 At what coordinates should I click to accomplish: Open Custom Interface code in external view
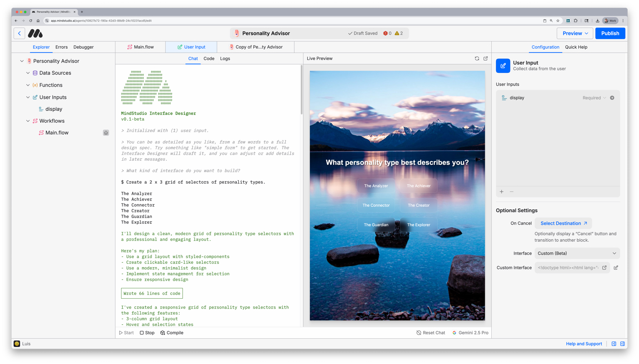pos(604,268)
